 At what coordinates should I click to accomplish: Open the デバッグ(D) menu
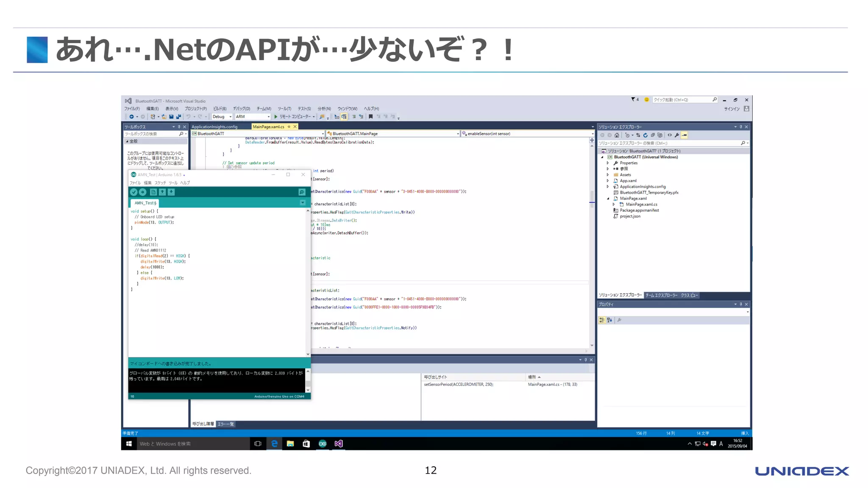click(242, 109)
